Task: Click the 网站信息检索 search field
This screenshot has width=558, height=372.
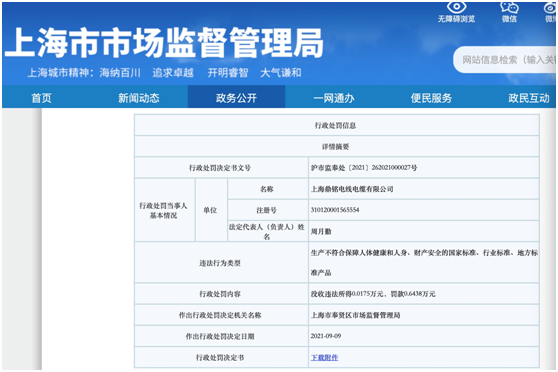Action: coord(505,60)
